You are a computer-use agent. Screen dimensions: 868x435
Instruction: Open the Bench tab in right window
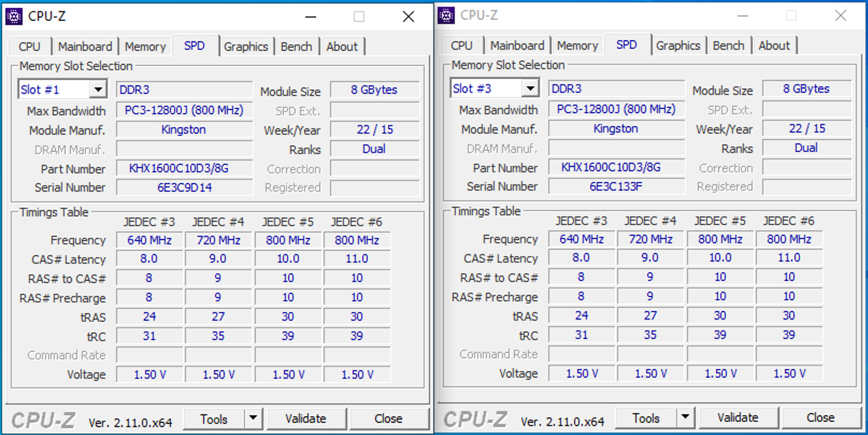(x=728, y=46)
